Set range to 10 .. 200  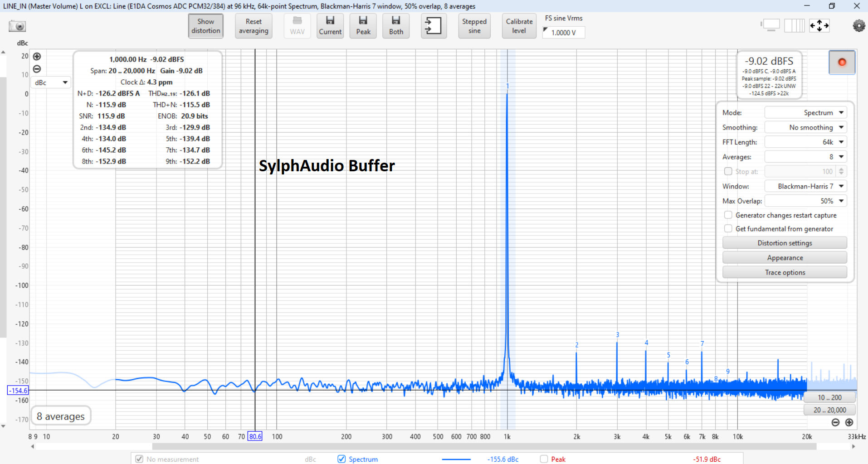829,397
